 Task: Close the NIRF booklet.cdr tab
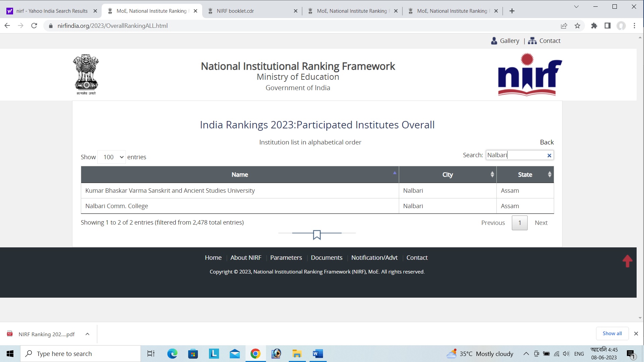point(296,11)
